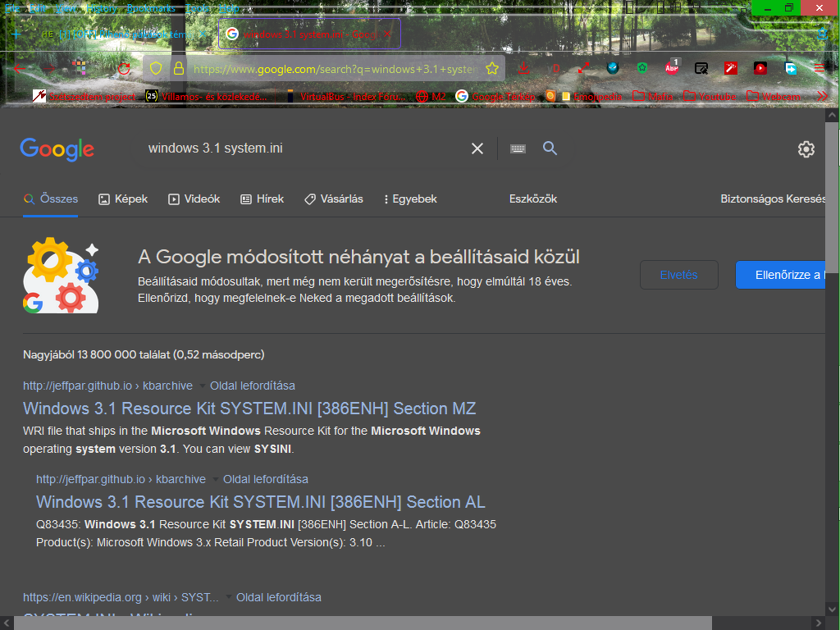Open the Youtube bookmarks folder
The image size is (840, 630).
[x=710, y=97]
